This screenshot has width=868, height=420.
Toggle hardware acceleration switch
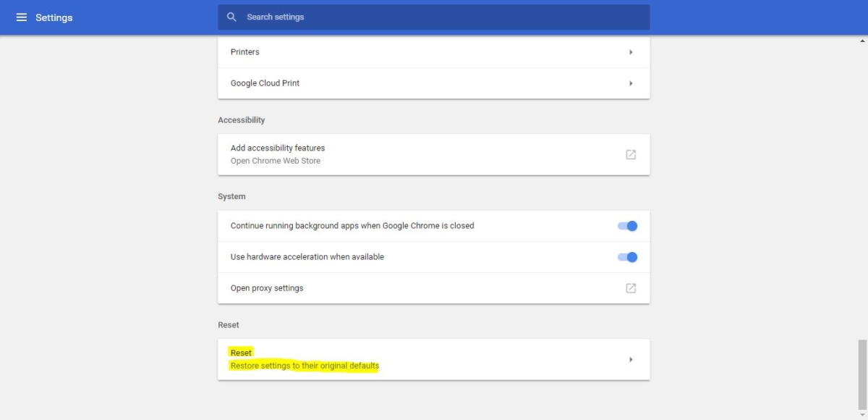coord(627,257)
